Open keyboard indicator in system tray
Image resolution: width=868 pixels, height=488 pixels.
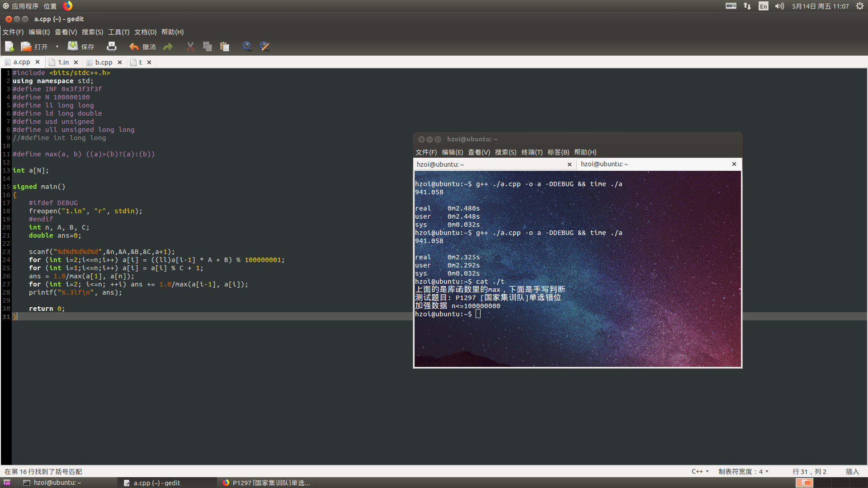731,6
